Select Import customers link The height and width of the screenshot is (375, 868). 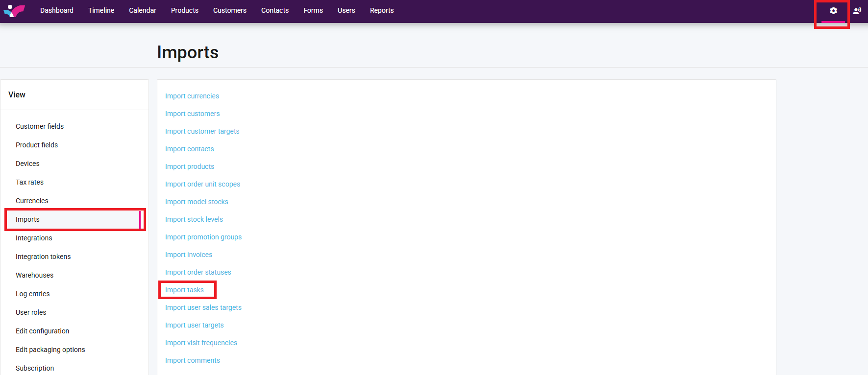click(x=193, y=114)
